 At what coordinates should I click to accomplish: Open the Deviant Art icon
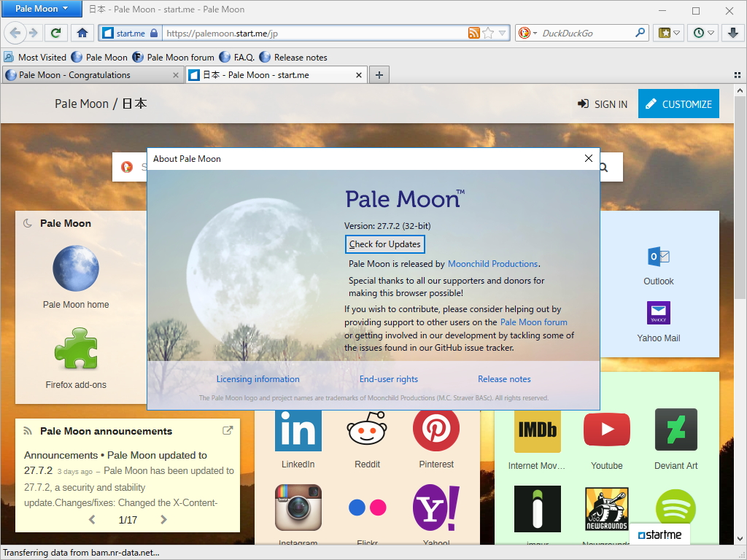click(676, 429)
